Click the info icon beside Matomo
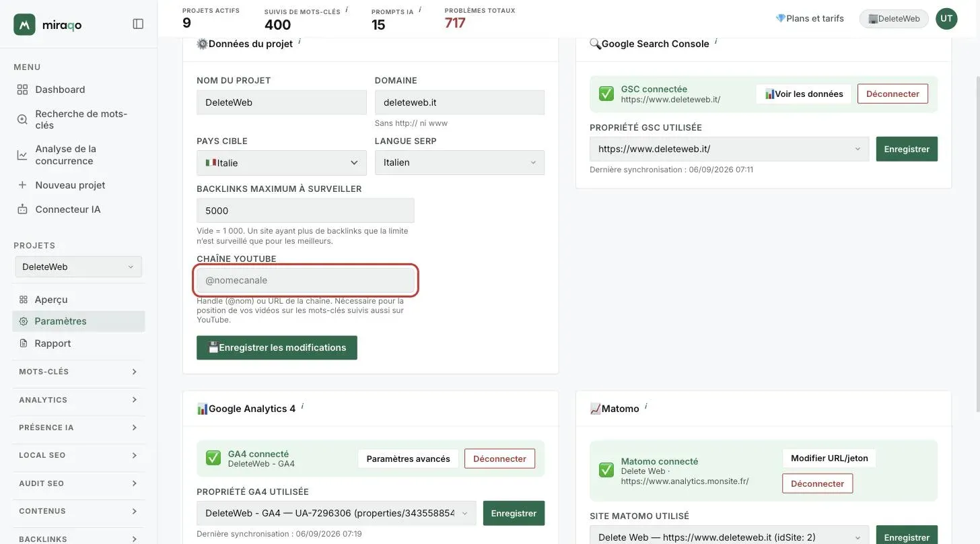 (645, 407)
